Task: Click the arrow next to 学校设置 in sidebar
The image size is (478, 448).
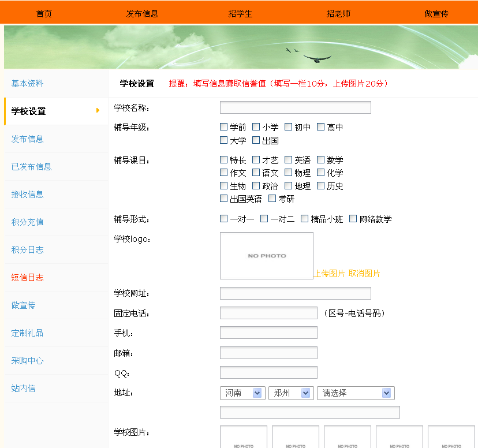Action: (x=98, y=111)
